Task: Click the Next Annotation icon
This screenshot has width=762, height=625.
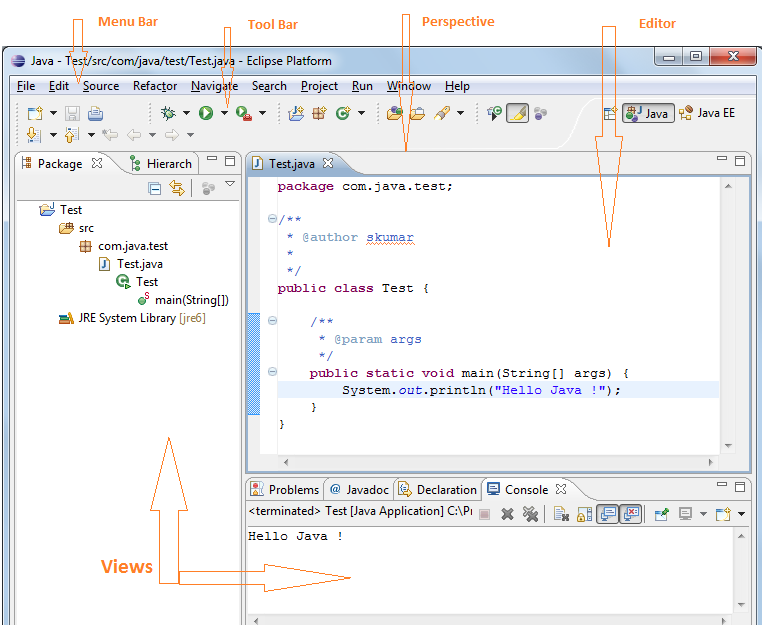Action: coord(34,135)
